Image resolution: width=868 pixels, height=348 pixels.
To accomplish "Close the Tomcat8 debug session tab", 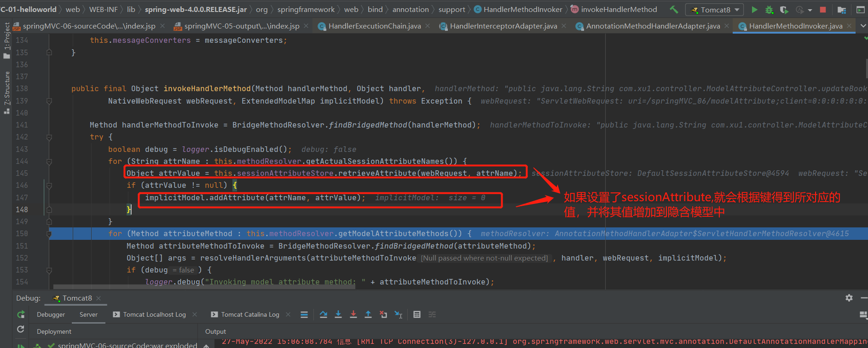I will click(x=98, y=298).
